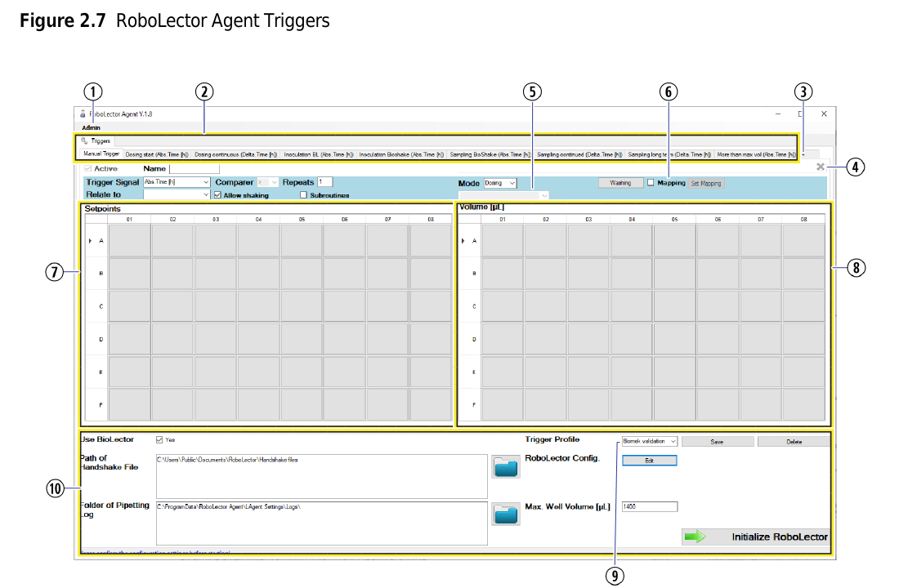Open Dosing continuous (Delta.Time [h]) tab
This screenshot has width=899, height=588.
tap(235, 154)
